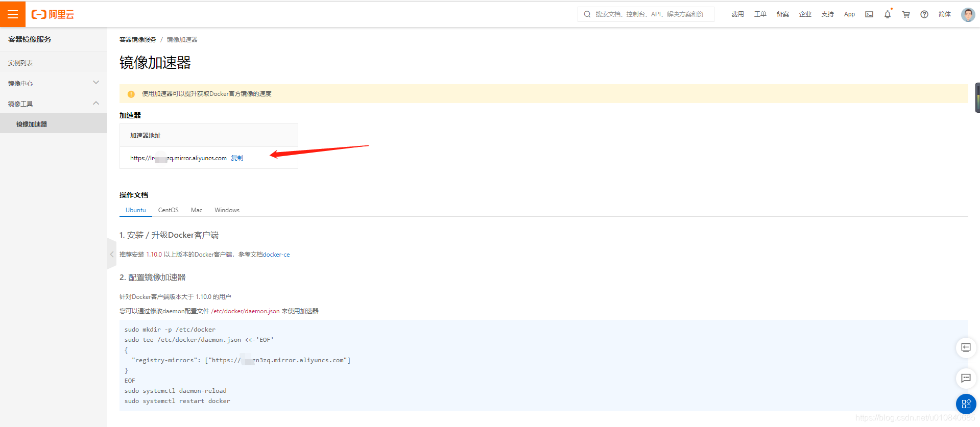The width and height of the screenshot is (980, 427).
Task: Switch to the Ubuntu tab
Action: 136,210
